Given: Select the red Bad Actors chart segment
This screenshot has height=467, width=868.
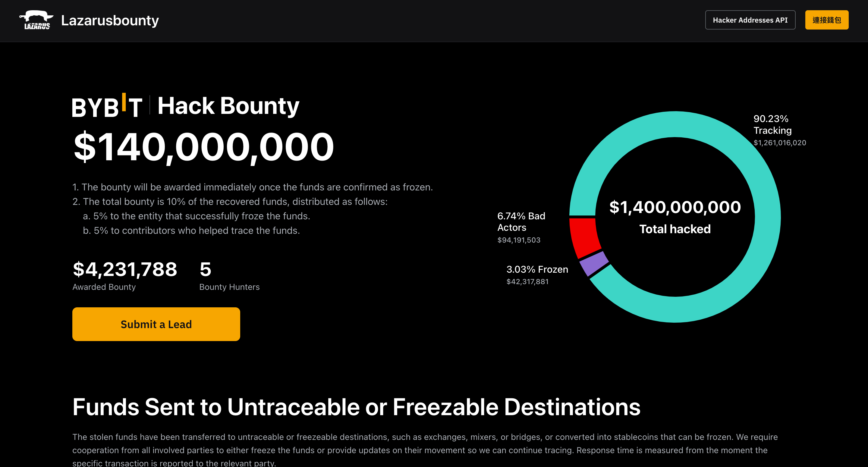Looking at the screenshot, I should pyautogui.click(x=584, y=237).
